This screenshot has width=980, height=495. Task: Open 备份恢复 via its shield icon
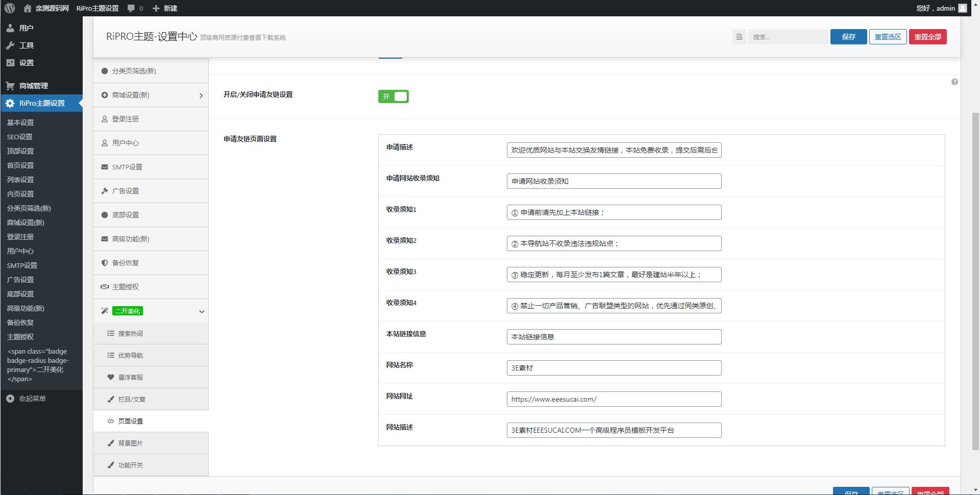pyautogui.click(x=104, y=263)
